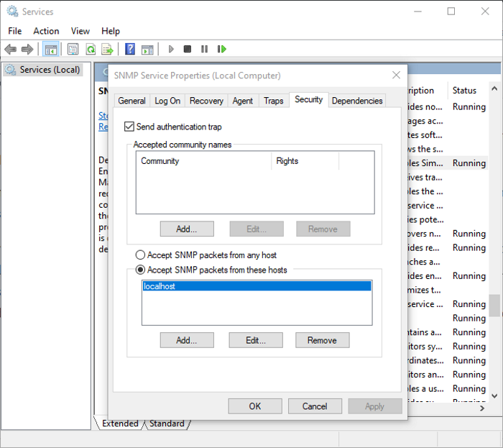Switch to the Dependencies tab
This screenshot has height=448, width=503.
tap(357, 101)
